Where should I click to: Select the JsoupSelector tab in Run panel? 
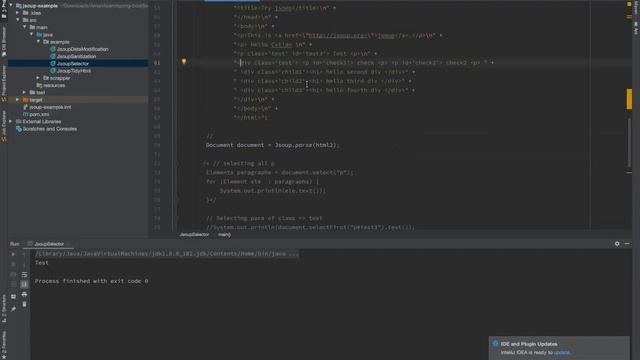click(x=49, y=244)
